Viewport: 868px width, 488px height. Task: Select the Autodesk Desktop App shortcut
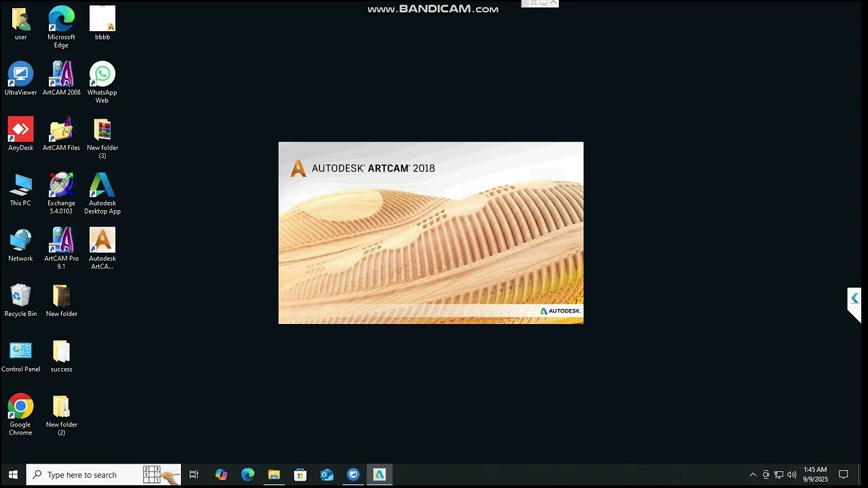coord(102,194)
